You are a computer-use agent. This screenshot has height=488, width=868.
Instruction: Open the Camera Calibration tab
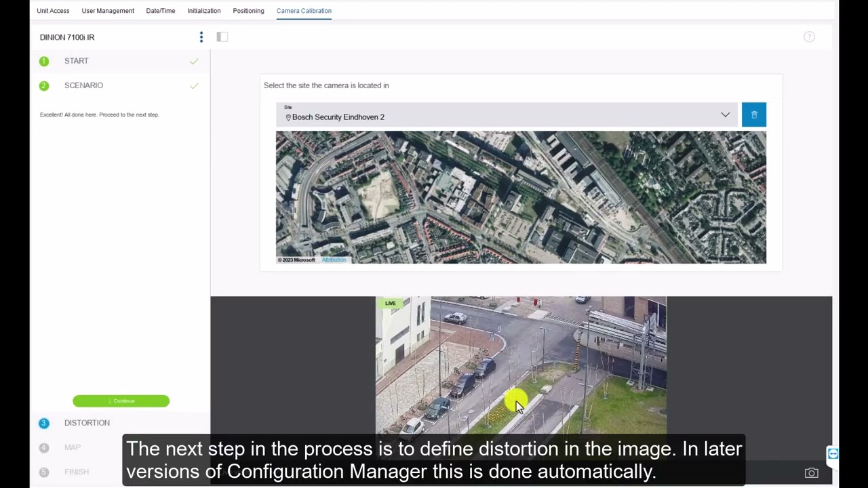(x=304, y=11)
